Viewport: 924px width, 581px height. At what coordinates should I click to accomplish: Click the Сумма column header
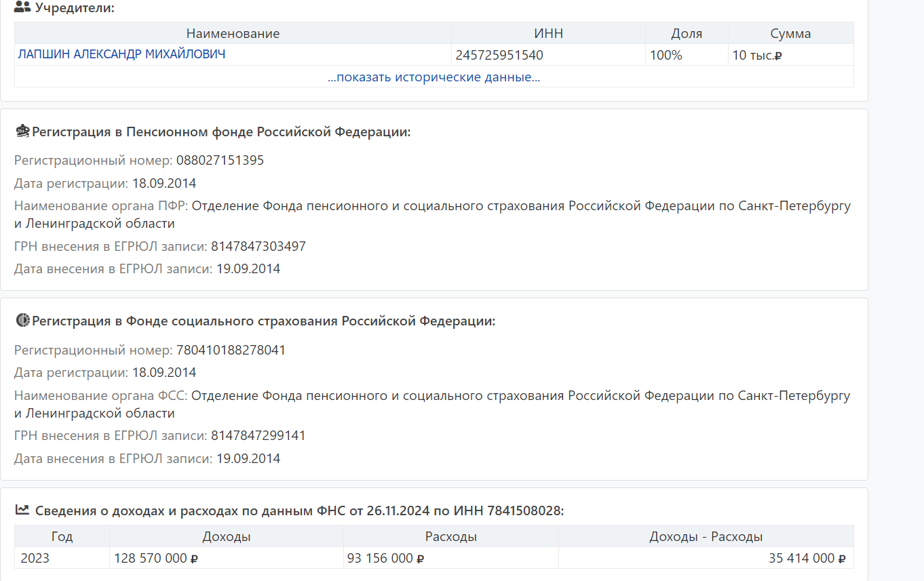pos(790,33)
